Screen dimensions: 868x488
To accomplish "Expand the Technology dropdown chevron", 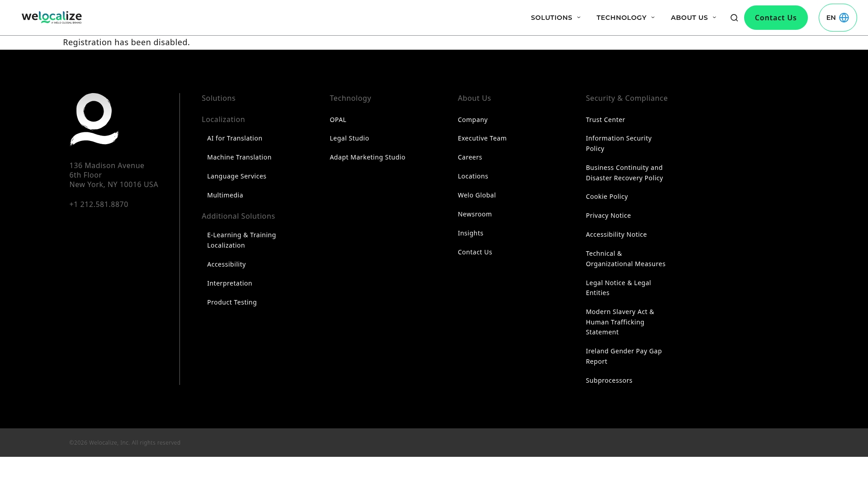I will (x=653, y=18).
